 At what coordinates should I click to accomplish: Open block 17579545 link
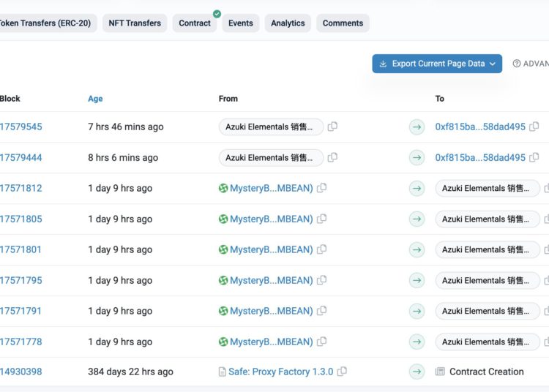click(20, 127)
